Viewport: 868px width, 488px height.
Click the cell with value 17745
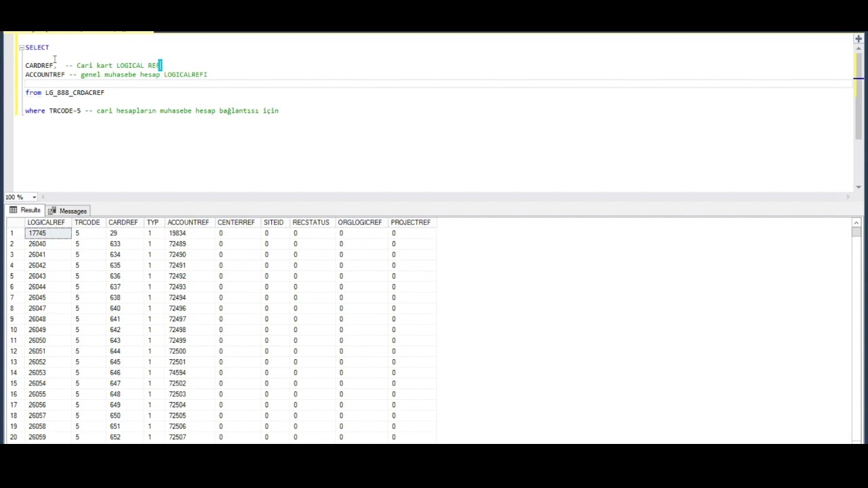click(x=48, y=233)
